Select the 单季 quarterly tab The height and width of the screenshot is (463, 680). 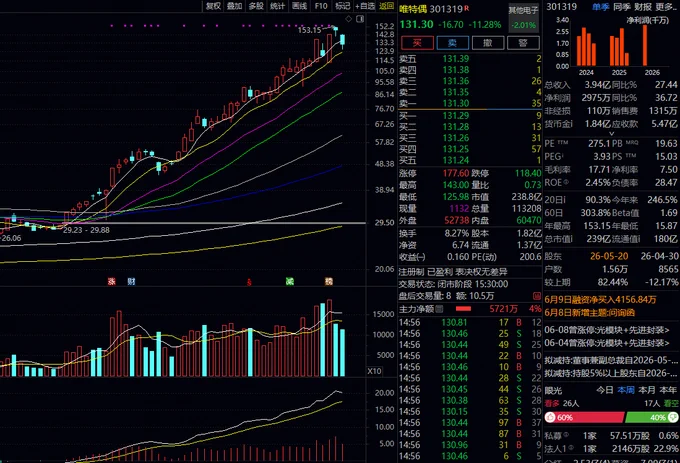tap(601, 7)
